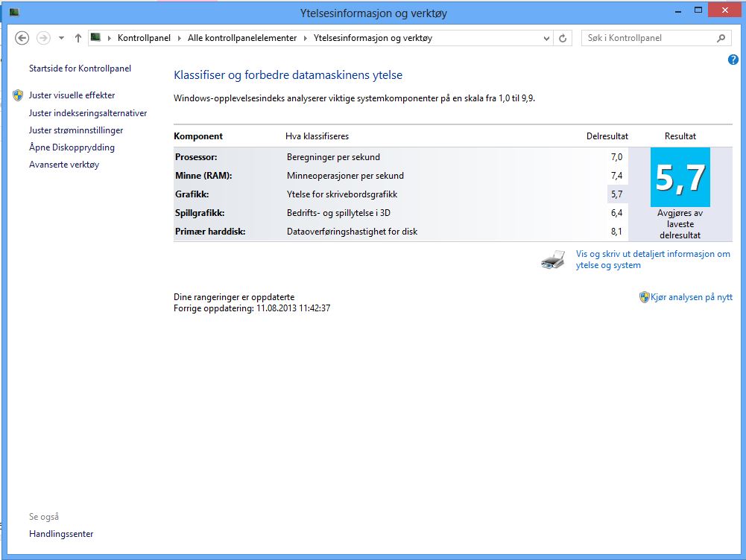Go up one level with Up arrow
The height and width of the screenshot is (560, 746).
pos(78,38)
